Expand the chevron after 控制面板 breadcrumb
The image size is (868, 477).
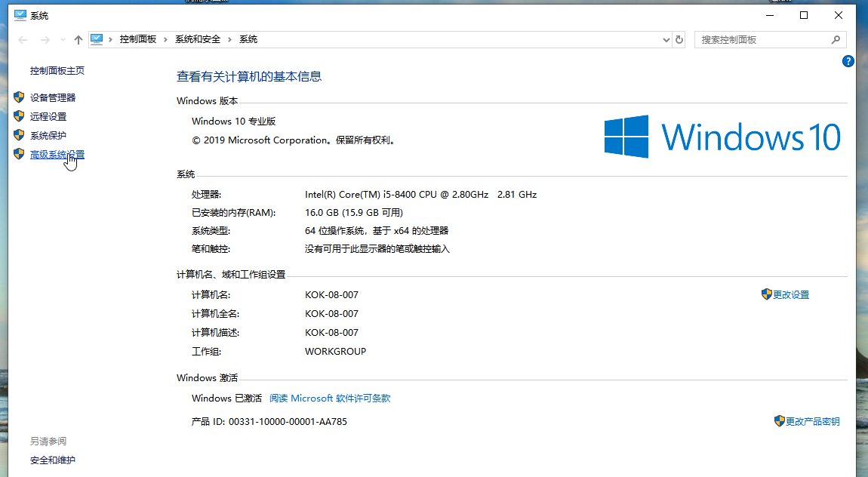pos(165,39)
